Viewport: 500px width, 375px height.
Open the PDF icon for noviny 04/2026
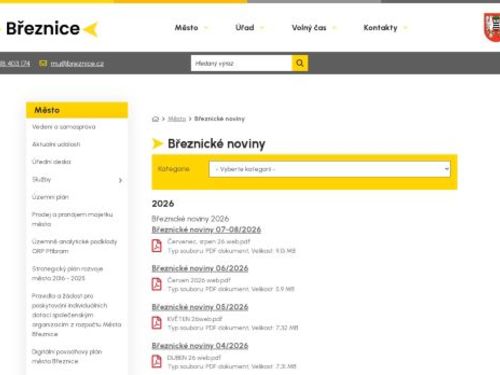tap(157, 362)
